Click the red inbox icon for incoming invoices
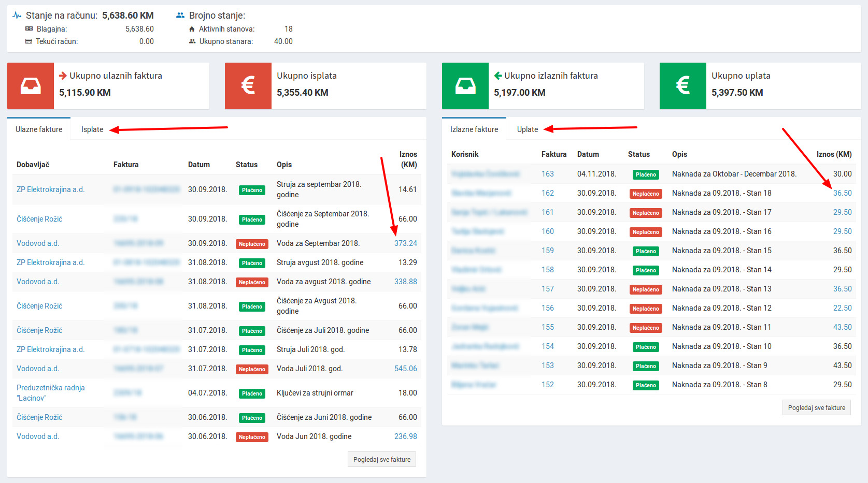Viewport: 868px width, 483px height. [x=31, y=86]
